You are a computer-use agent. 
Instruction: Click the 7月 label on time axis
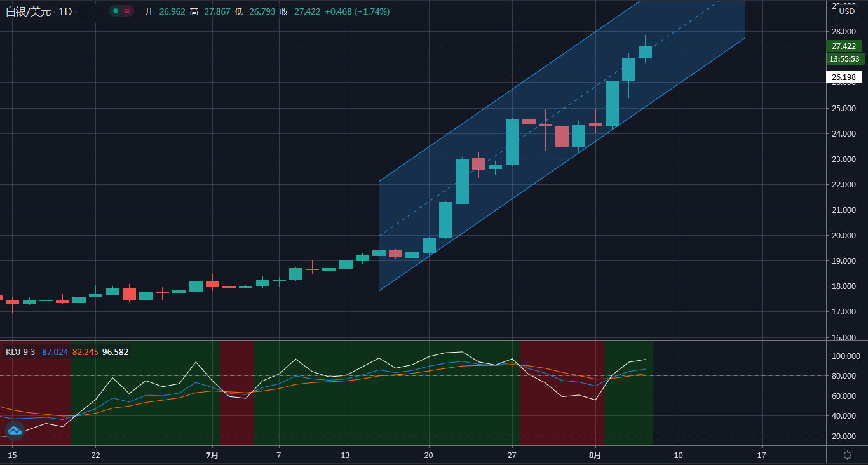[x=212, y=455]
